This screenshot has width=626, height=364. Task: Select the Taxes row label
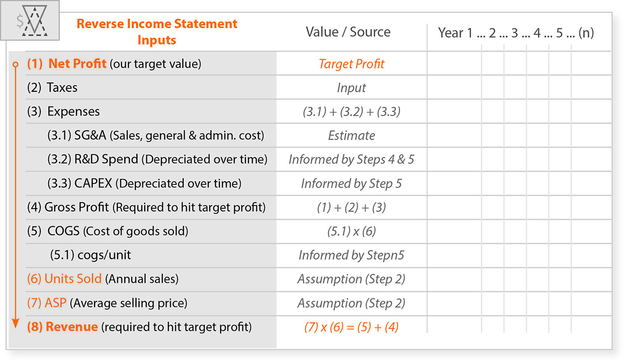click(52, 88)
